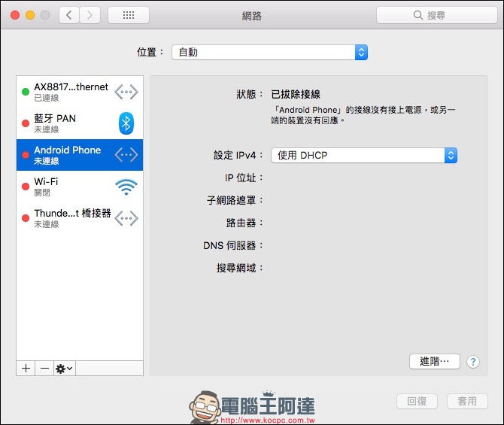The height and width of the screenshot is (425, 504).
Task: Show all preferences via the grid icon
Action: tap(129, 15)
